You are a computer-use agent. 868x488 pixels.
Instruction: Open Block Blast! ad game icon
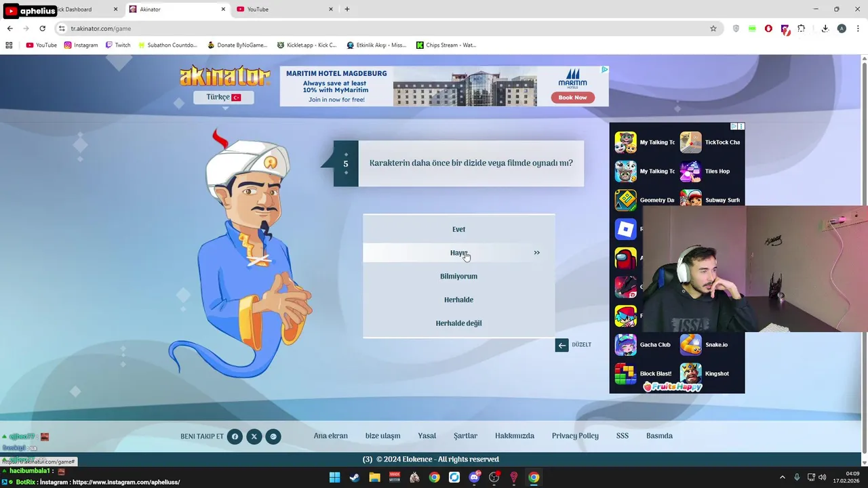625,373
